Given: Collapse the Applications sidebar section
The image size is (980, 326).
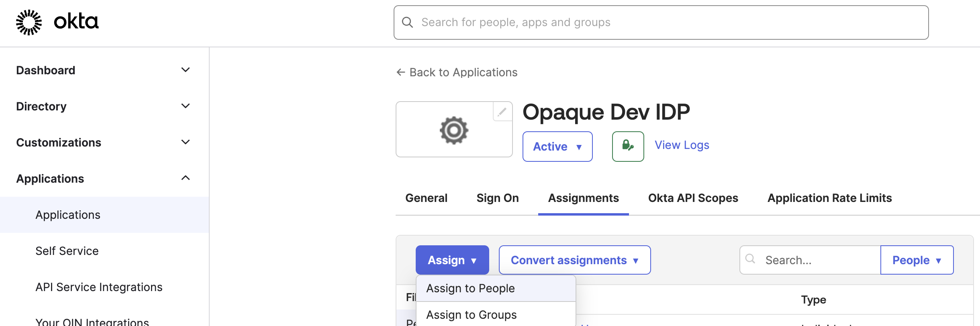Looking at the screenshot, I should 185,178.
